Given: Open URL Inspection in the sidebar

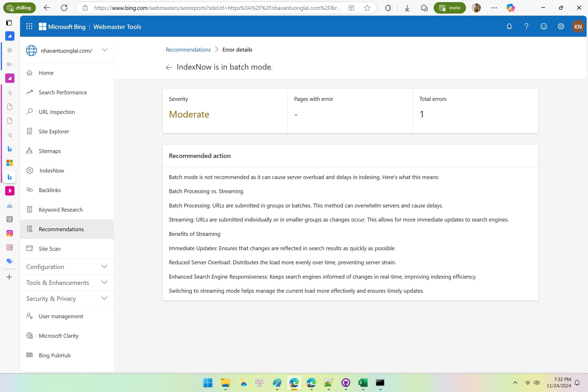Looking at the screenshot, I should [x=67, y=112].
